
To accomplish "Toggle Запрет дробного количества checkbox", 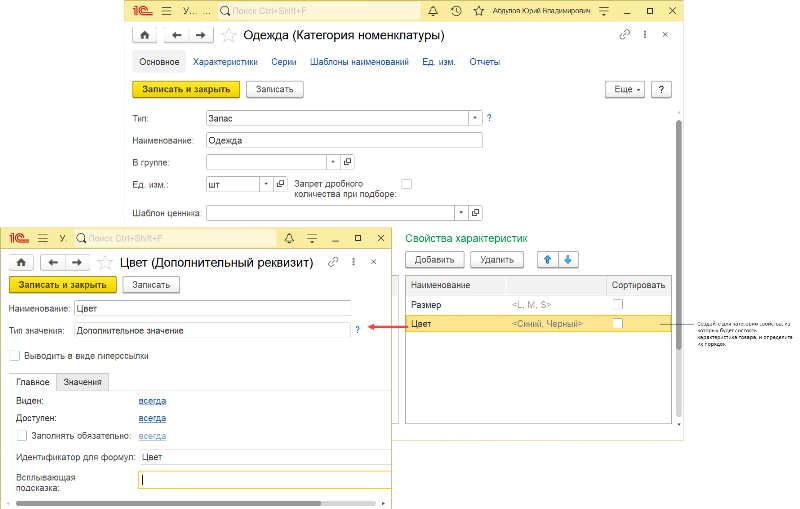I will tap(406, 184).
